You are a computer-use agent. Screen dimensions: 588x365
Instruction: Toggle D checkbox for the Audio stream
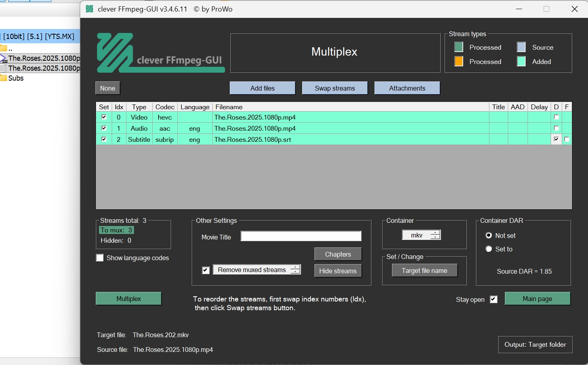pyautogui.click(x=556, y=128)
